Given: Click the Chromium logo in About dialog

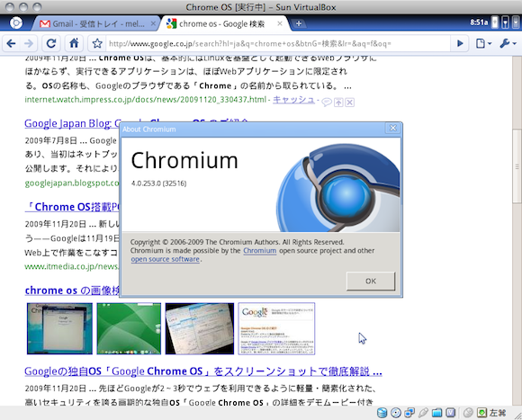Looking at the screenshot, I should pos(337,188).
